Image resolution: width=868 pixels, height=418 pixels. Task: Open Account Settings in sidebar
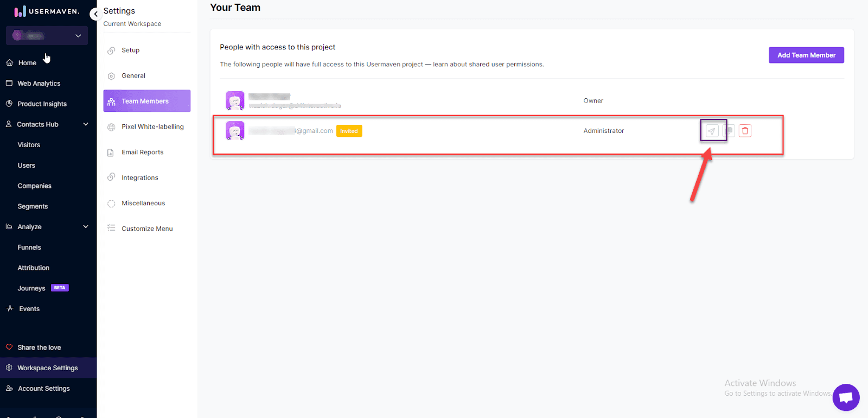tap(43, 389)
